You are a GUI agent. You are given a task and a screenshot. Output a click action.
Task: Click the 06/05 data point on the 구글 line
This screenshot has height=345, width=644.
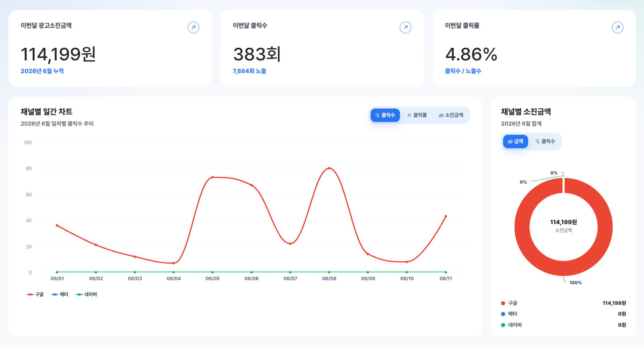[213, 177]
